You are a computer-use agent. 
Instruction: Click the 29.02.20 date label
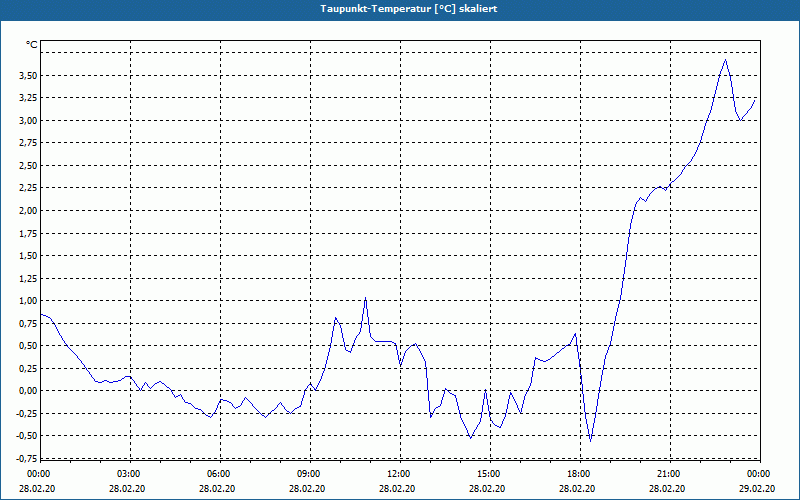click(757, 488)
